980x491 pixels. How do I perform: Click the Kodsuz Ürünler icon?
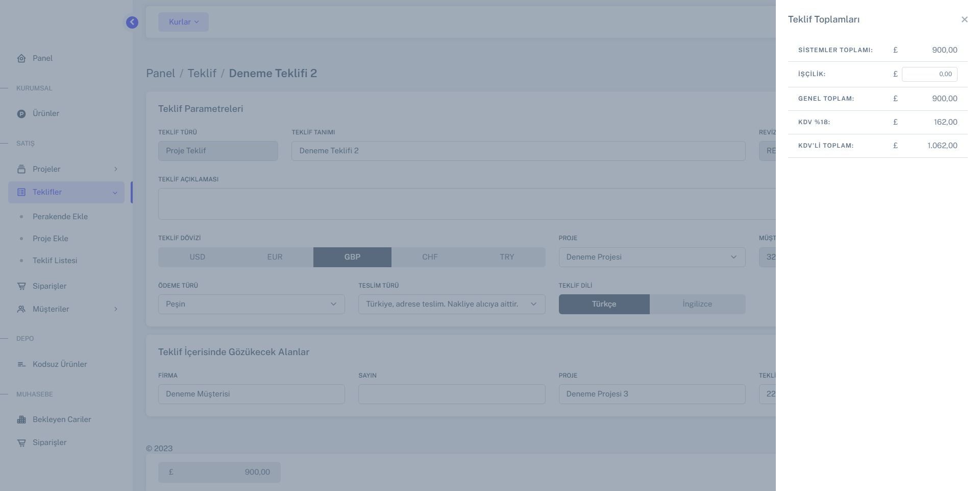(x=21, y=364)
